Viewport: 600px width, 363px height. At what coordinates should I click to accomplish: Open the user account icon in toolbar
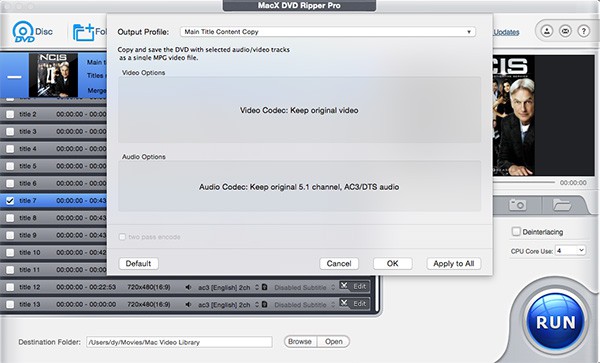[547, 31]
